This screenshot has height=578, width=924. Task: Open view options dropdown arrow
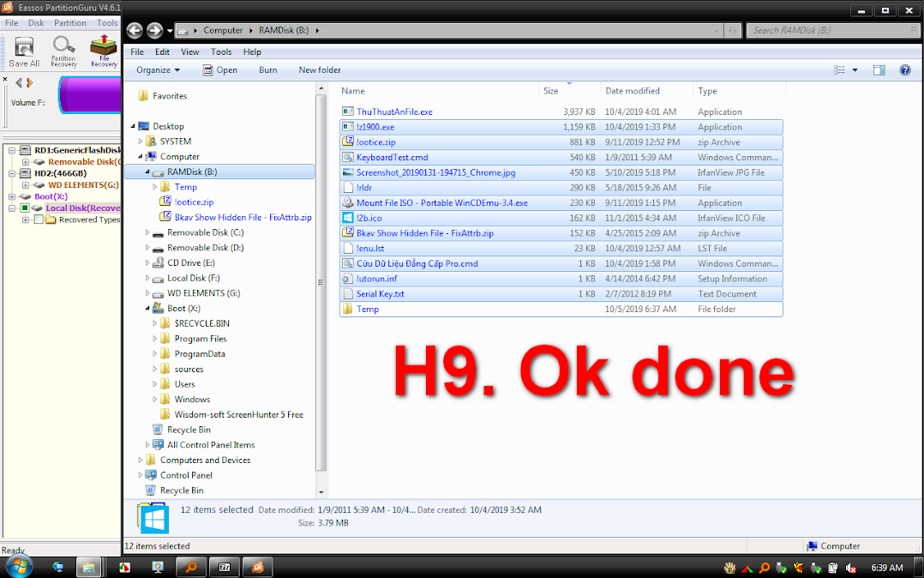(855, 70)
